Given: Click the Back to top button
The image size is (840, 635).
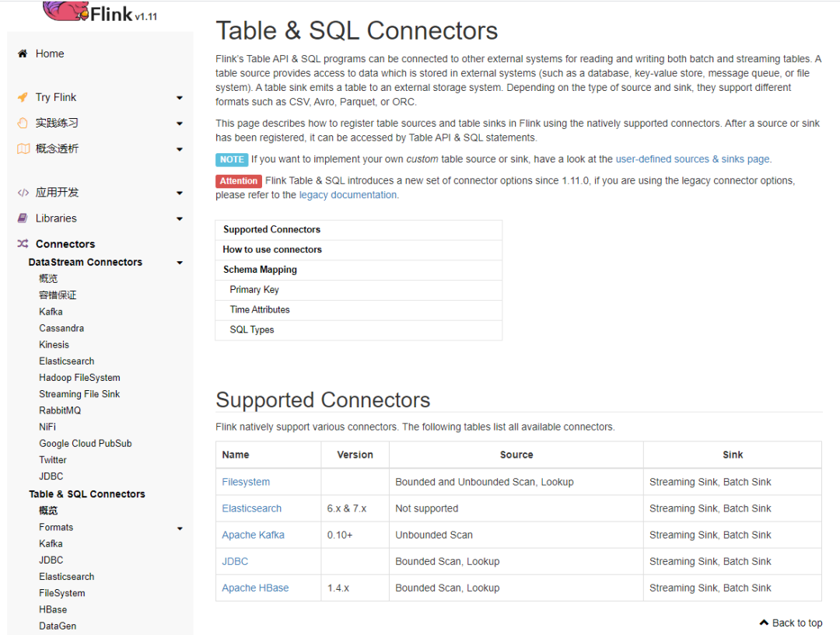Looking at the screenshot, I should point(790,623).
